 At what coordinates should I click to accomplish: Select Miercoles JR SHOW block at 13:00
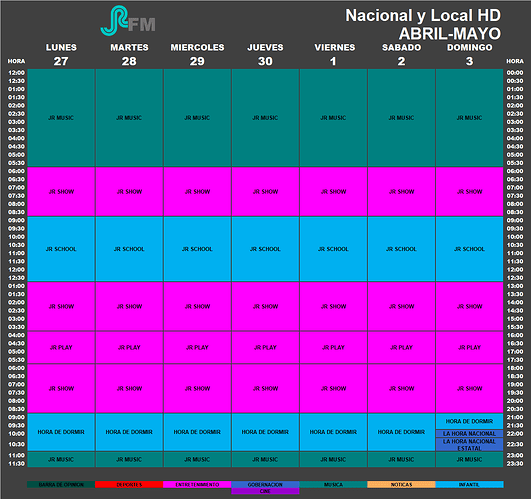pyautogui.click(x=197, y=306)
